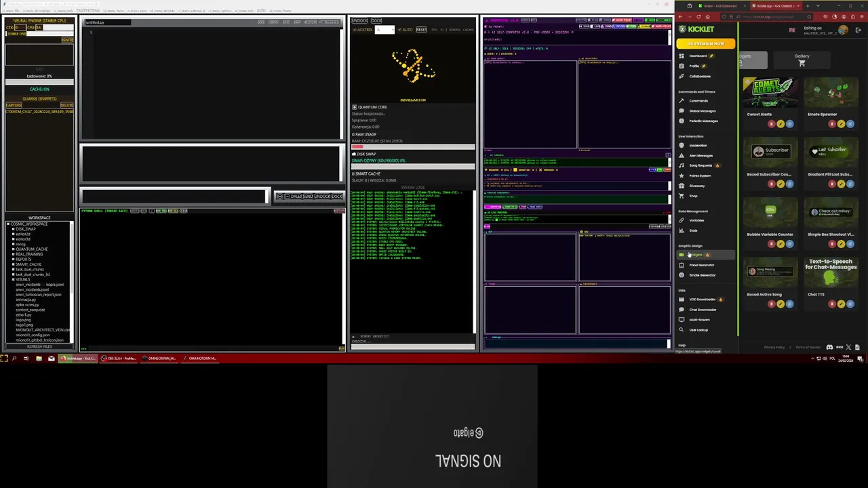The image size is (868, 488).
Task: Edit the Emote Spawner widget
Action: (x=842, y=124)
